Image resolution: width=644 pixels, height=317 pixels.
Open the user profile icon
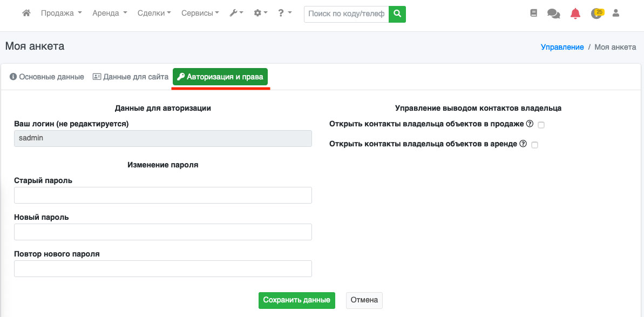tap(615, 14)
